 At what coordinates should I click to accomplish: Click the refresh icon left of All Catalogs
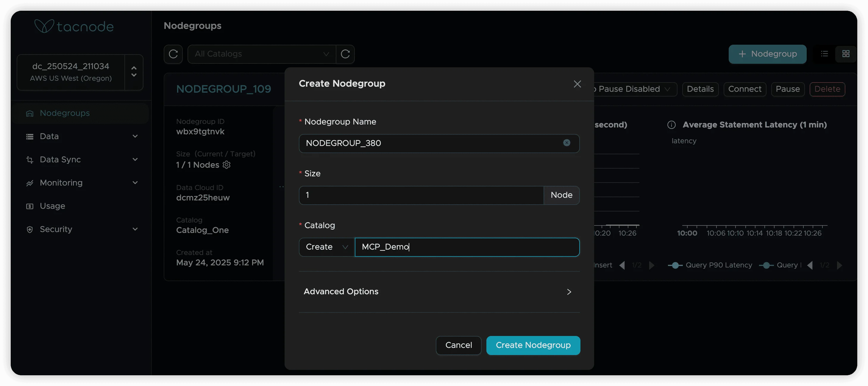pyautogui.click(x=173, y=54)
